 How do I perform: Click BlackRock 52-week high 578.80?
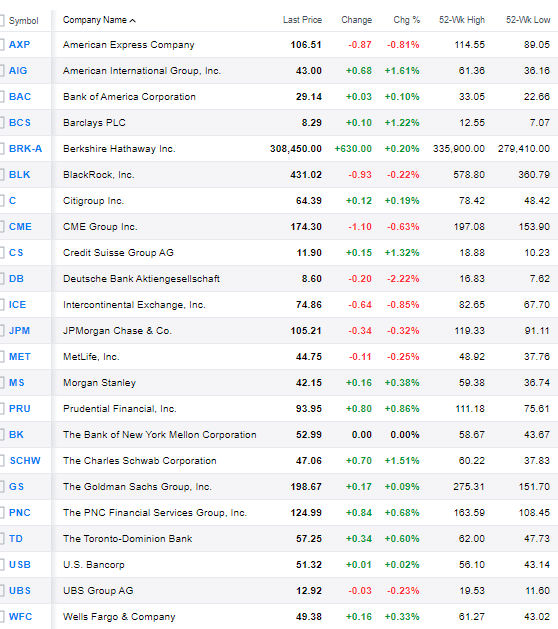(x=469, y=175)
